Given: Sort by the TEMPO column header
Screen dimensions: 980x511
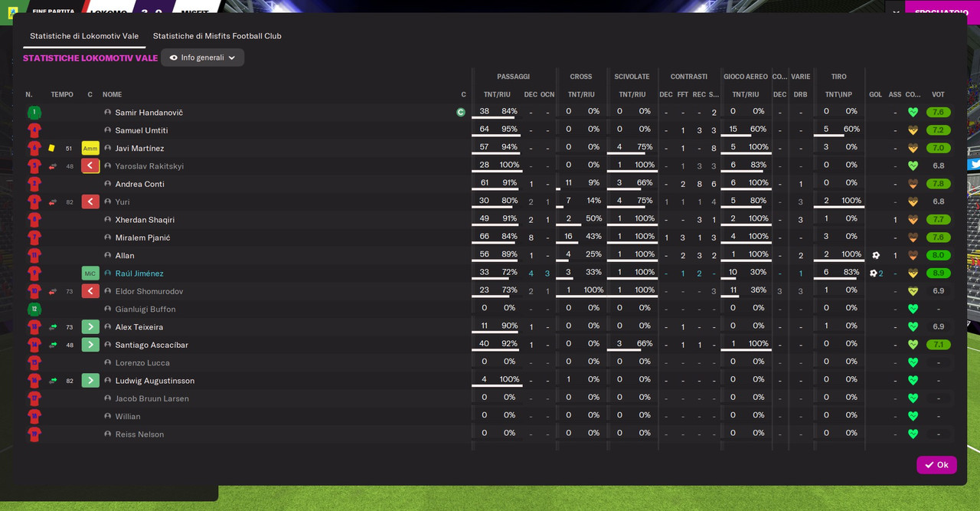Looking at the screenshot, I should point(62,95).
